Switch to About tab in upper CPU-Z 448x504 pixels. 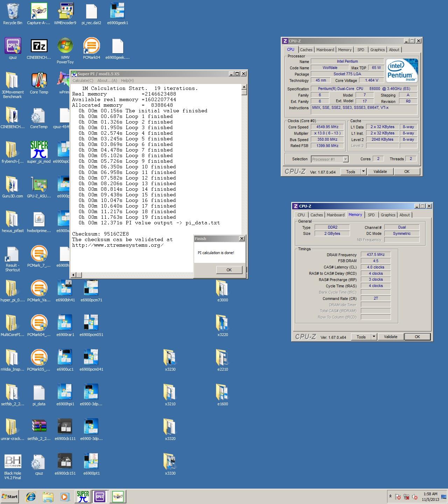pos(394,50)
